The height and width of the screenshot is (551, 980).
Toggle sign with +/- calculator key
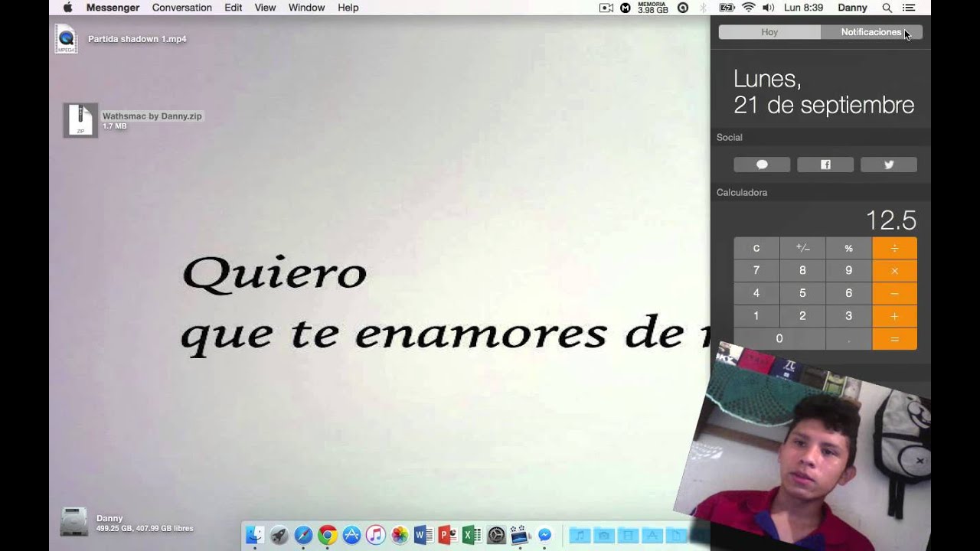click(x=802, y=248)
